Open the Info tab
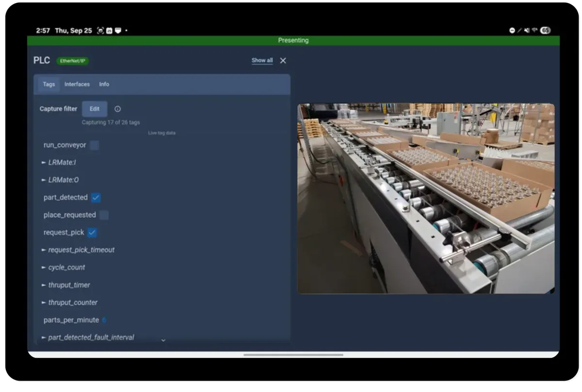582x392 pixels. click(x=104, y=84)
